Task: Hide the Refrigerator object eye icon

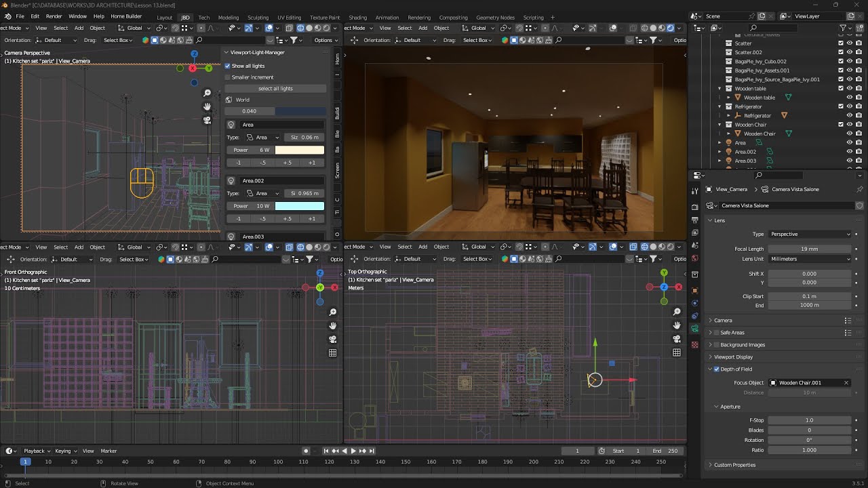Action: [x=850, y=116]
